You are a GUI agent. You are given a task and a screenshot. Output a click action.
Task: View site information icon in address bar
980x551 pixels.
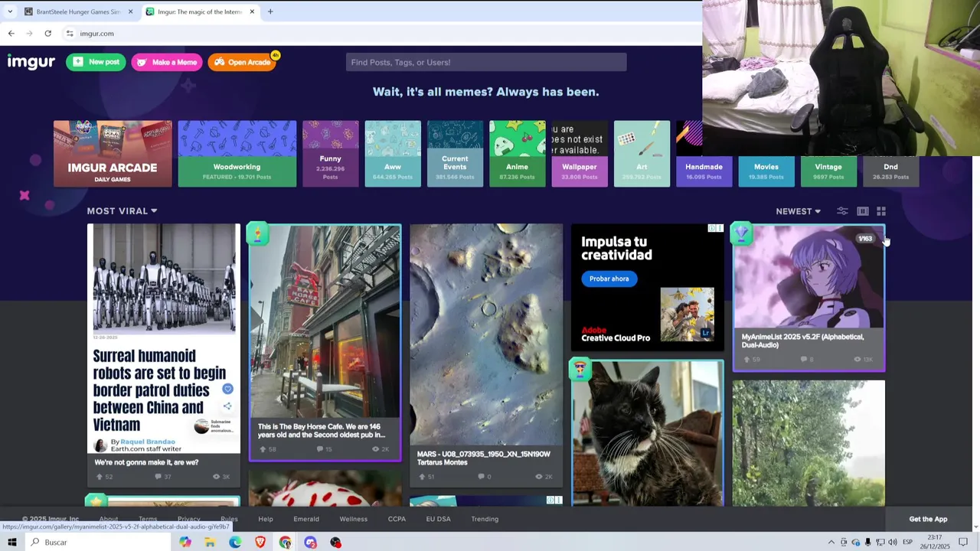coord(70,34)
